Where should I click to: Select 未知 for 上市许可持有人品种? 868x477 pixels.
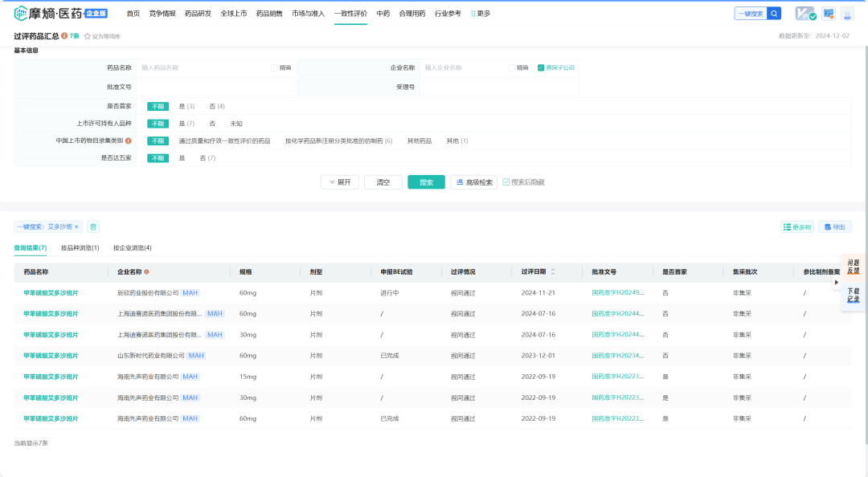click(236, 124)
